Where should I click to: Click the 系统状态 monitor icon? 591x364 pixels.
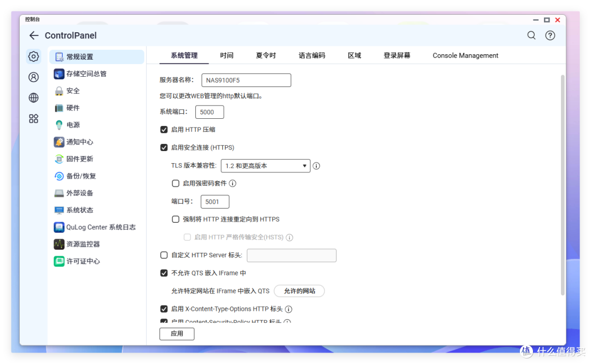[59, 210]
